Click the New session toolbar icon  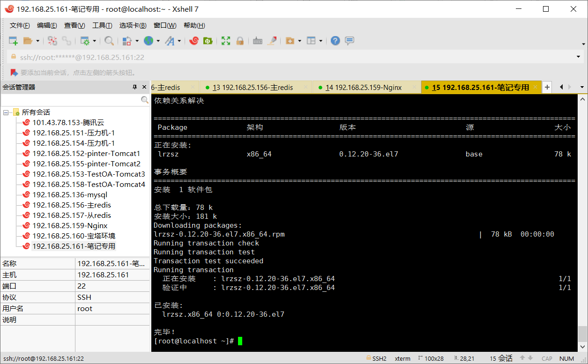click(13, 41)
